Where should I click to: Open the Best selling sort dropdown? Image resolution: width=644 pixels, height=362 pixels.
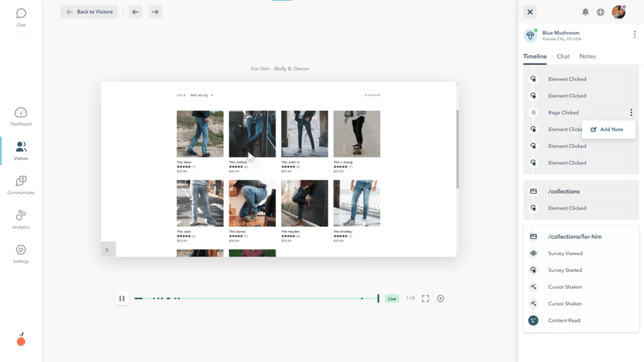point(201,95)
